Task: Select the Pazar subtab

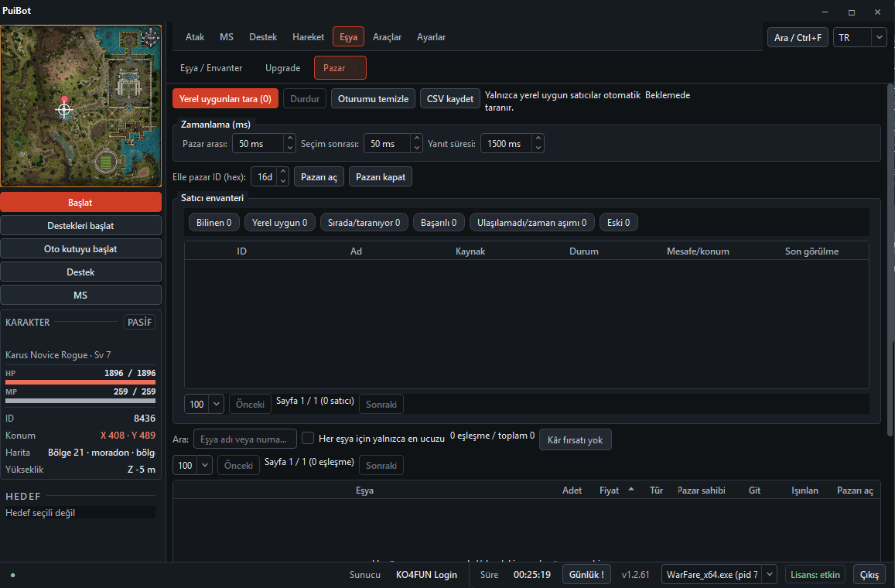Action: [340, 68]
